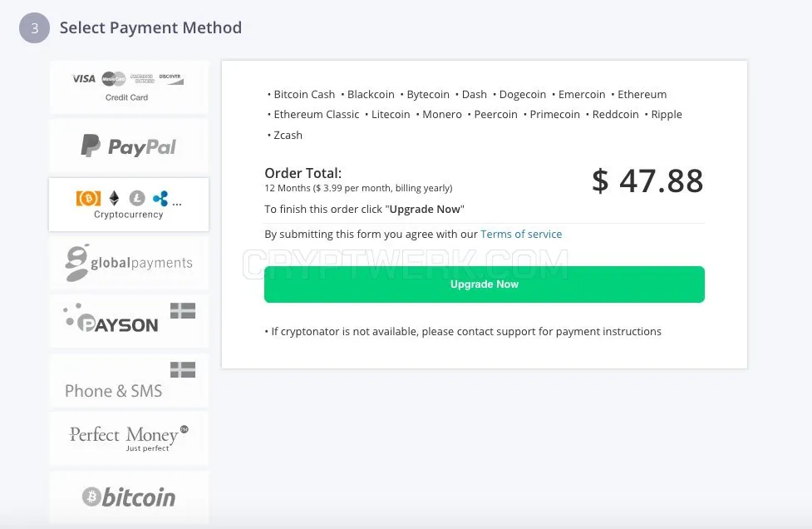Select the Phone & SMS payment option

(x=129, y=381)
